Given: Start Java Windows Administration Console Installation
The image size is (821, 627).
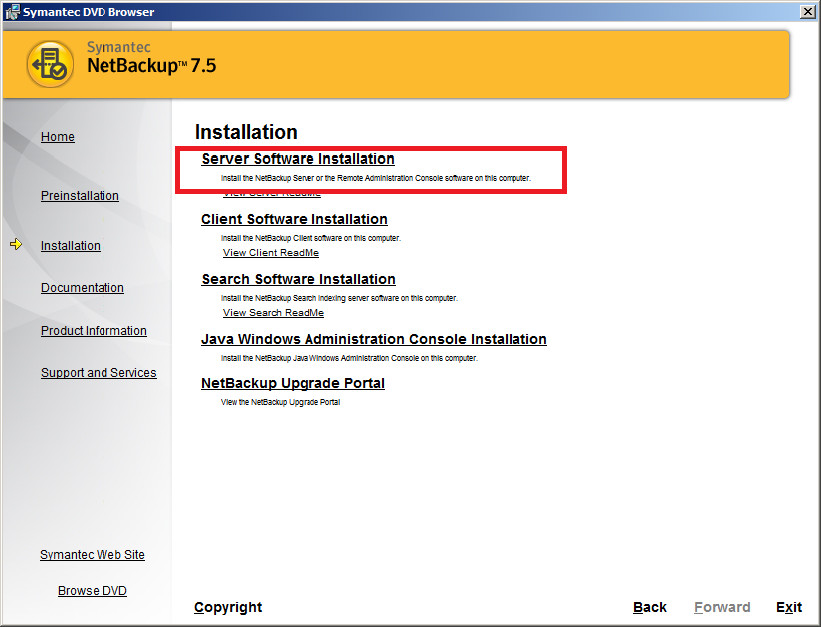Looking at the screenshot, I should [373, 339].
